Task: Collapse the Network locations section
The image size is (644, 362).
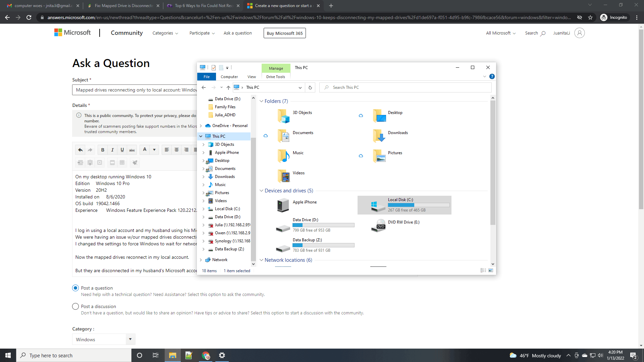Action: (x=262, y=260)
